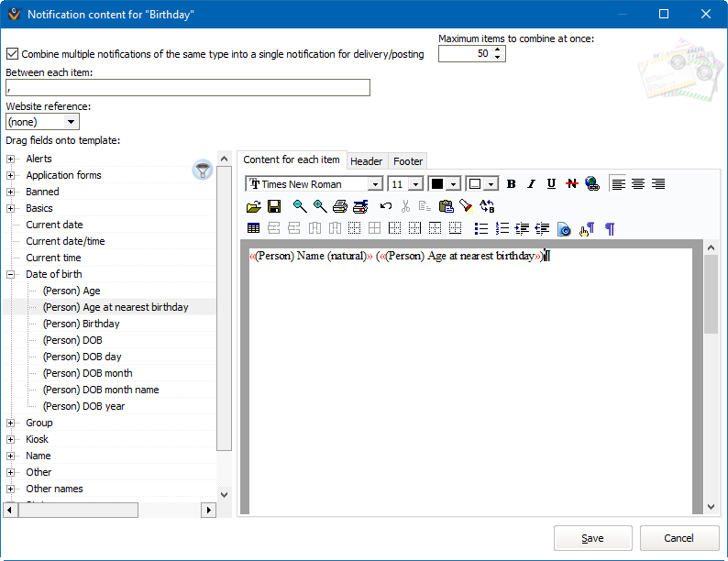Insert a table using the table icon
728x561 pixels.
point(254,228)
